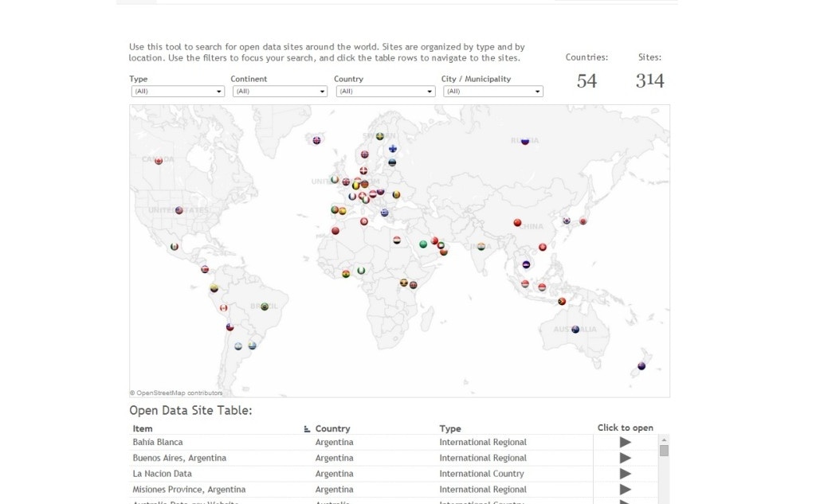The height and width of the screenshot is (504, 816).
Task: Click the arrow to open La Nacion Data
Action: point(626,474)
